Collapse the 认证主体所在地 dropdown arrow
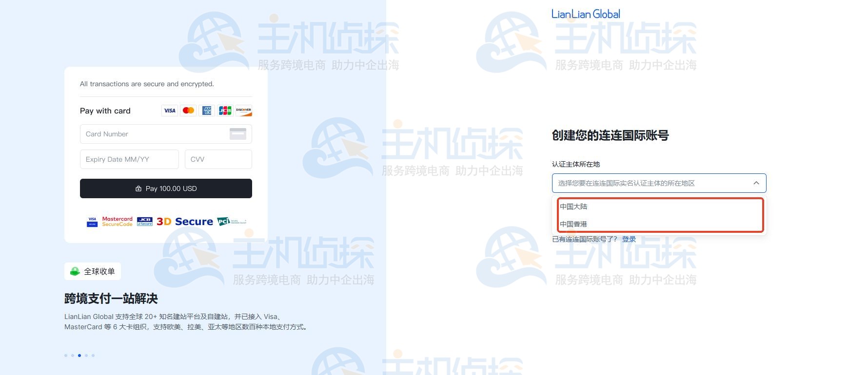This screenshot has width=868, height=375. [756, 183]
